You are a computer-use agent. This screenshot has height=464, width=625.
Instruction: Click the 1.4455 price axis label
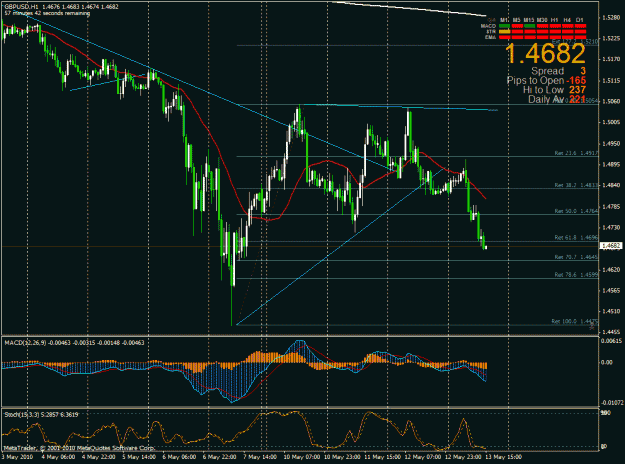(x=611, y=332)
